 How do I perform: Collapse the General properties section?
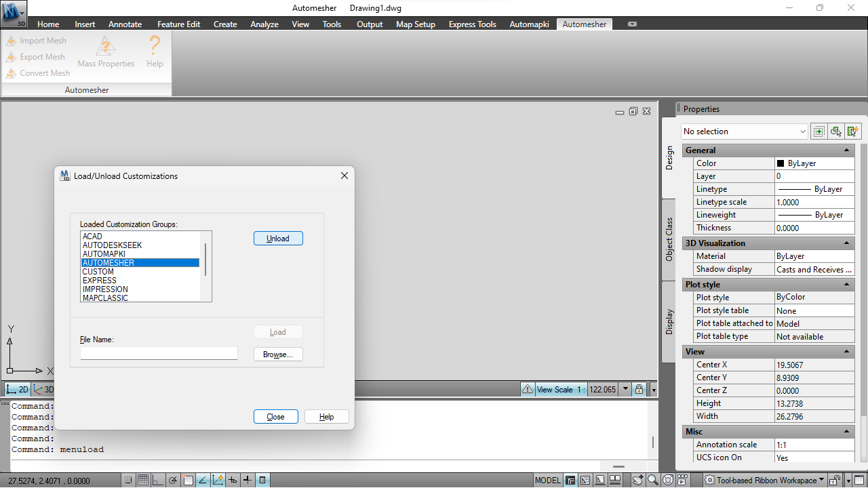[847, 150]
